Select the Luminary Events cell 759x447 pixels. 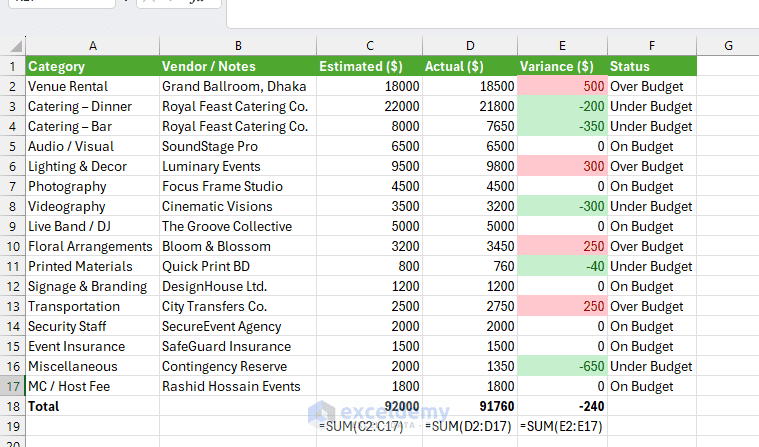tap(238, 166)
